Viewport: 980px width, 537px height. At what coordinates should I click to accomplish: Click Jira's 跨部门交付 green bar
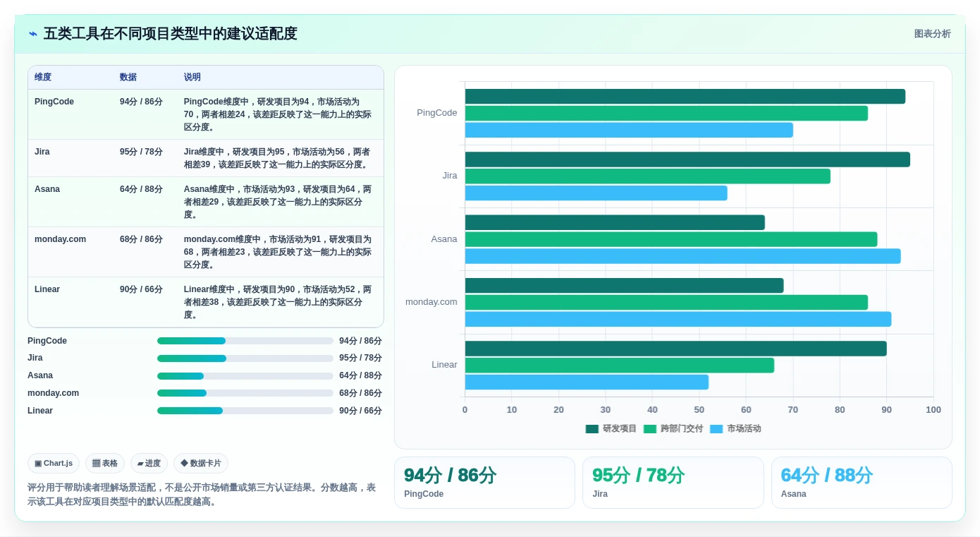(648, 176)
